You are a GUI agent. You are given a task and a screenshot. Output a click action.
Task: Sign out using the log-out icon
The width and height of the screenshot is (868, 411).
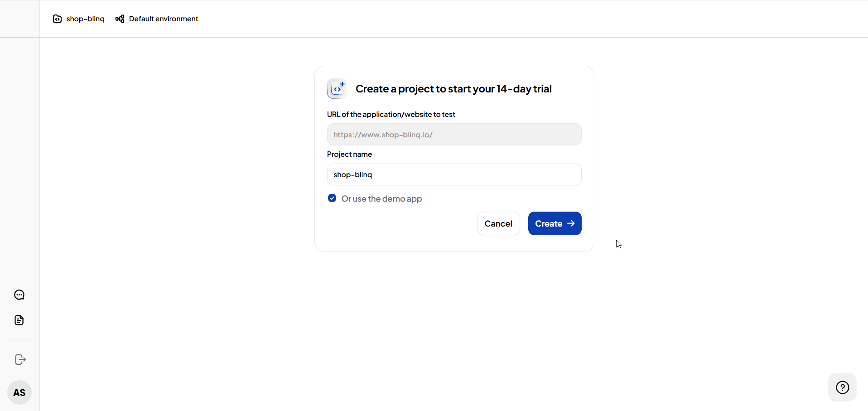pyautogui.click(x=19, y=359)
